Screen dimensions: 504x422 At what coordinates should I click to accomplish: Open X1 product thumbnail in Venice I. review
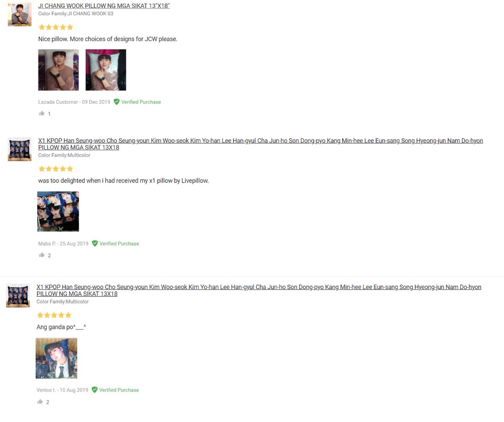click(x=18, y=296)
